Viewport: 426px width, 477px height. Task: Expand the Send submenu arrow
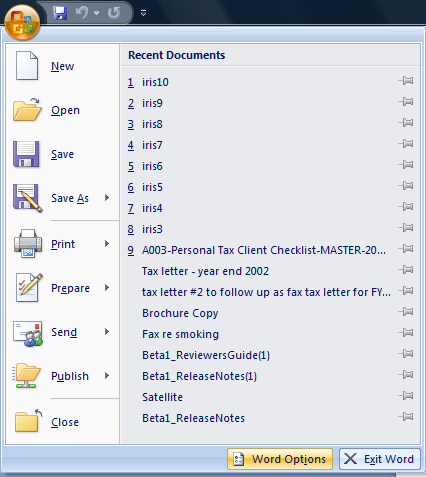click(x=107, y=332)
